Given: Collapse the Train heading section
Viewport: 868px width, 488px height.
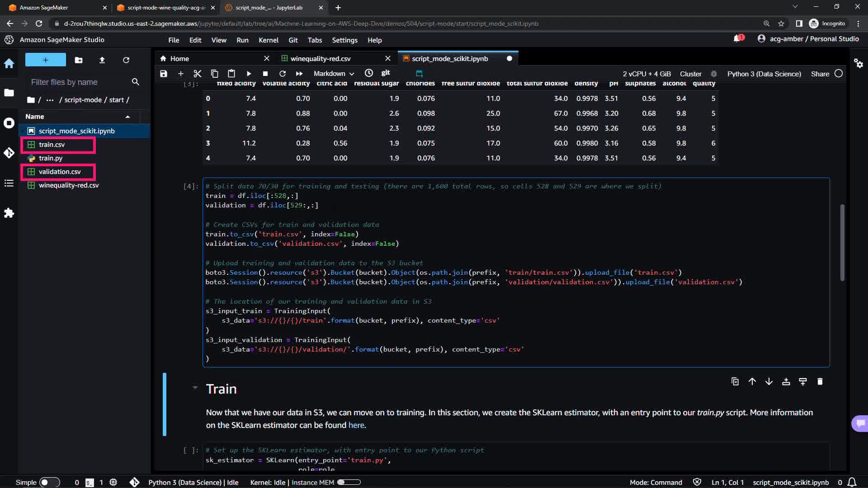Looking at the screenshot, I should click(x=195, y=388).
